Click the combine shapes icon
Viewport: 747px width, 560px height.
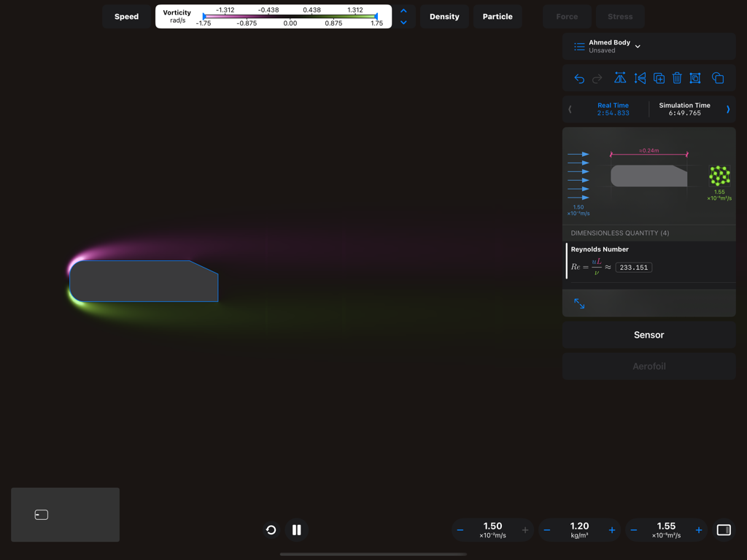(x=718, y=78)
